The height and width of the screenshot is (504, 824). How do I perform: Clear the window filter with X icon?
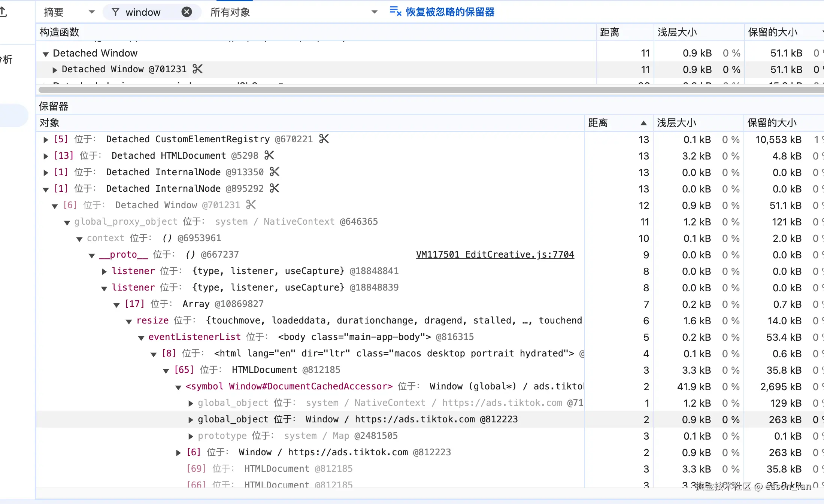point(187,12)
